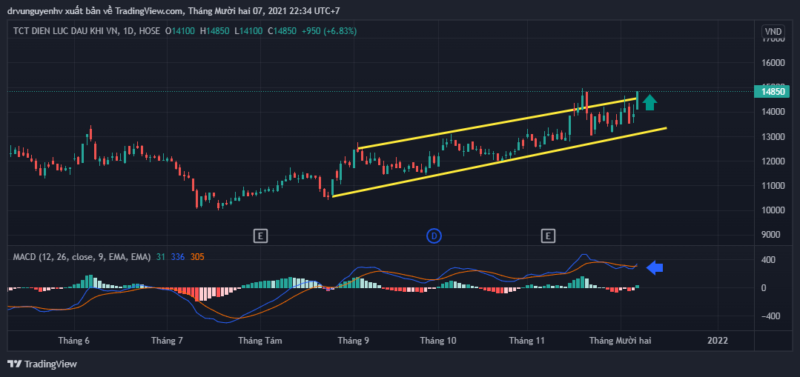Click the Tháng 11 date label

[x=528, y=340]
